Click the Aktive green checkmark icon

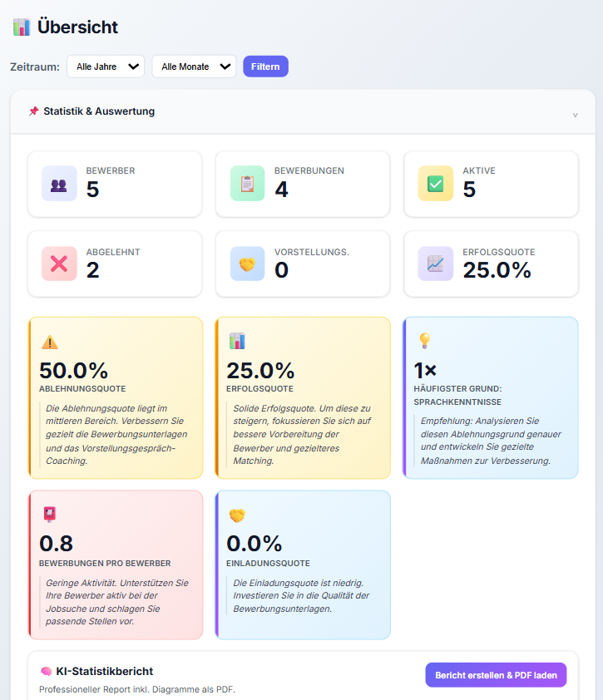(x=435, y=184)
